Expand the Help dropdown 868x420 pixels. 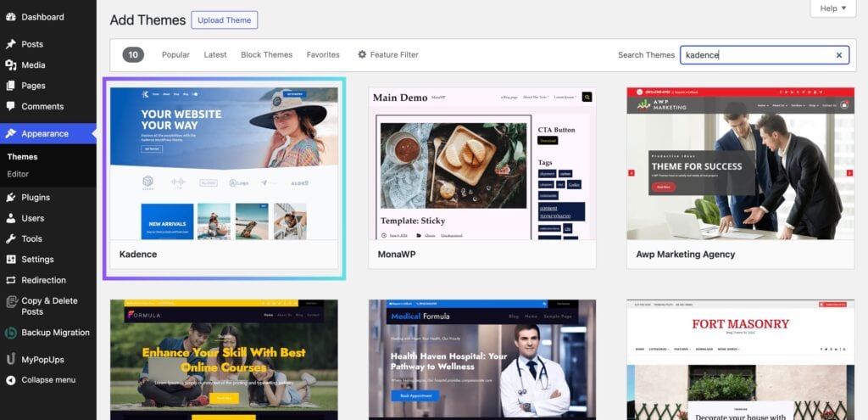tap(833, 8)
